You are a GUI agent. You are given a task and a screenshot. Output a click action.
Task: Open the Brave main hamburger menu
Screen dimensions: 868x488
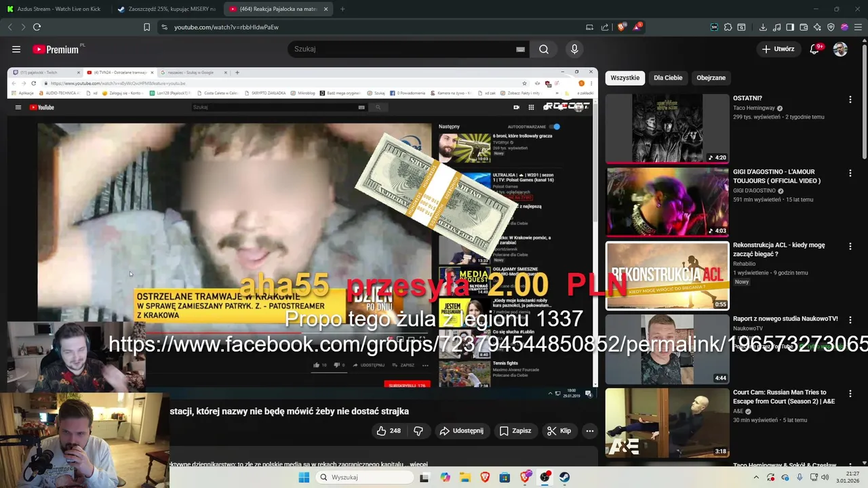(858, 27)
